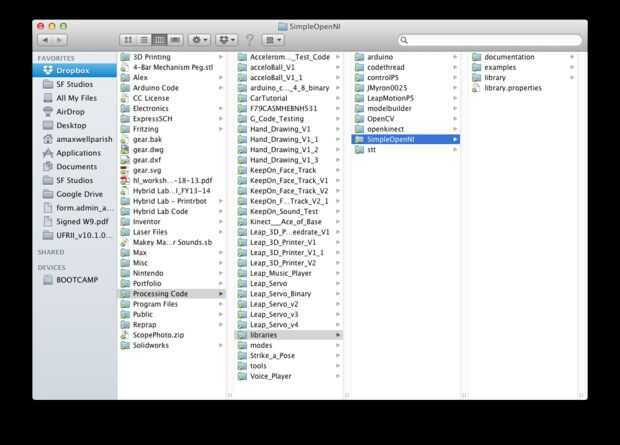Switch to icon view
This screenshot has width=620, height=445.
(x=128, y=40)
